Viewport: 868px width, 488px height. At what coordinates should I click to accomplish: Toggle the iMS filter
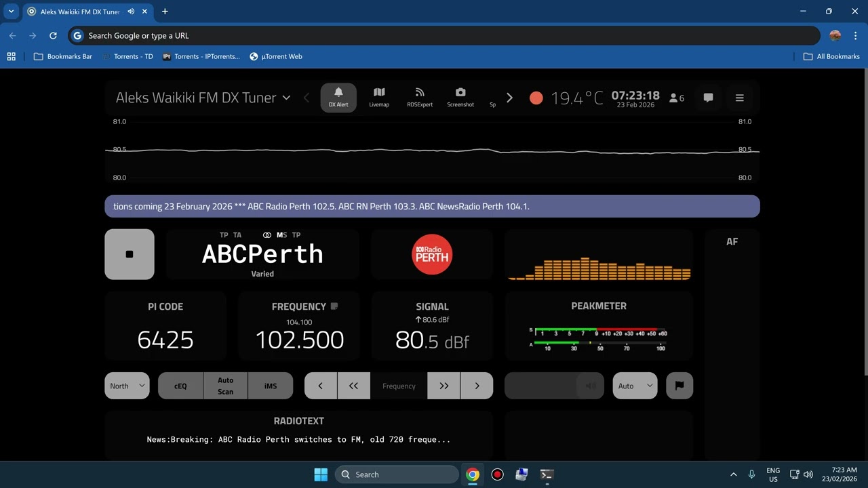271,386
